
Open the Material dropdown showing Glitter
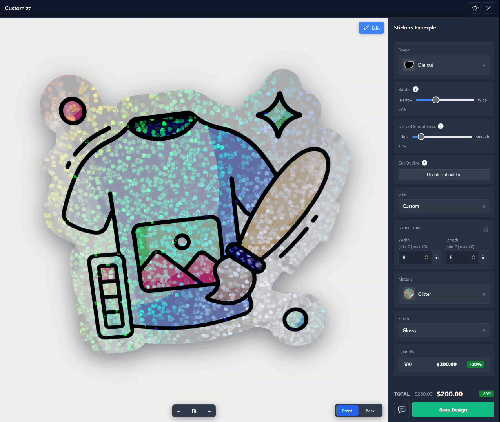pos(444,294)
